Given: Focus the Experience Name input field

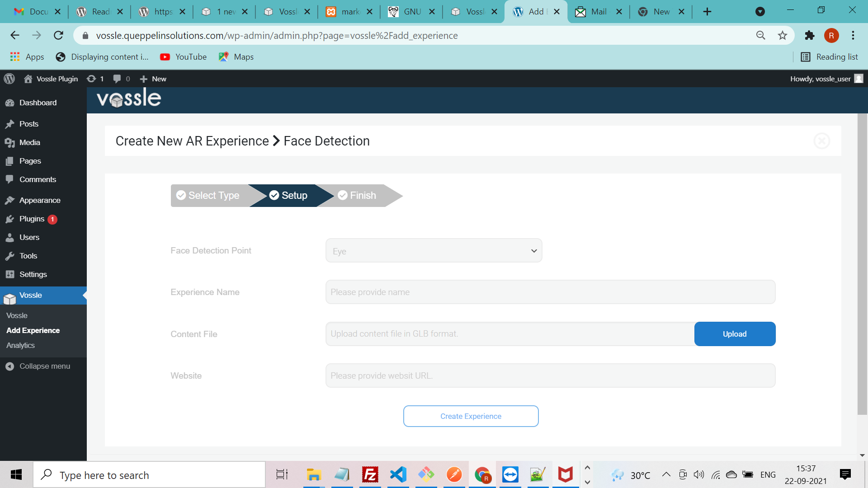Looking at the screenshot, I should click(550, 292).
